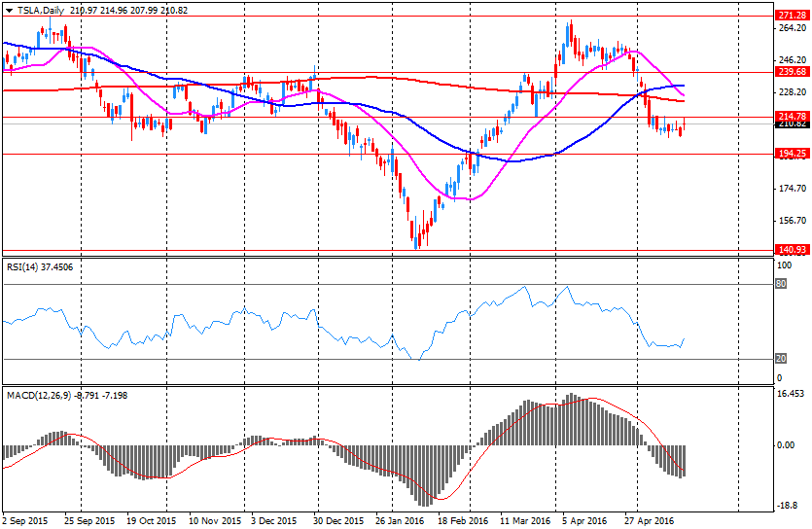Click the 27 Apr 2016 date label

coord(650,520)
